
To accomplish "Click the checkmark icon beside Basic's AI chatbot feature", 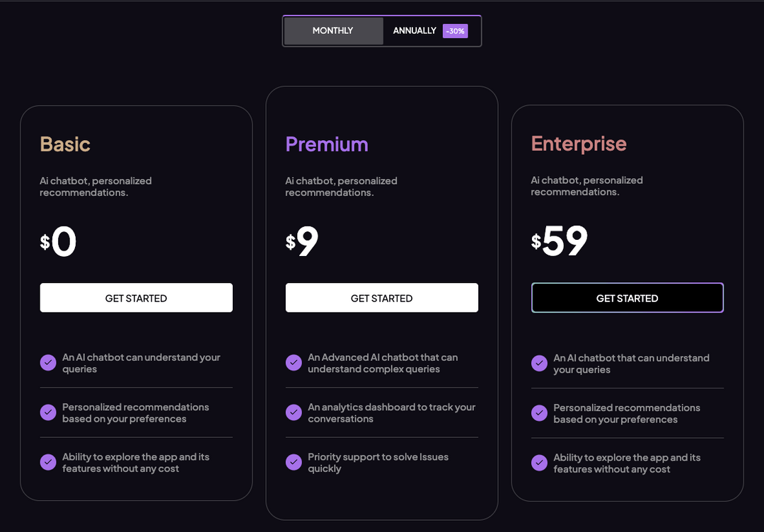I will pos(48,362).
